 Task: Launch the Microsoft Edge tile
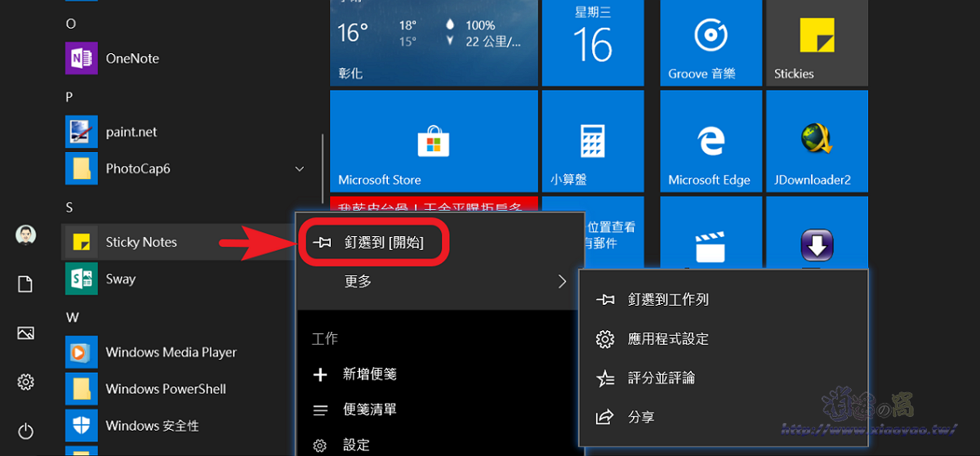(710, 141)
